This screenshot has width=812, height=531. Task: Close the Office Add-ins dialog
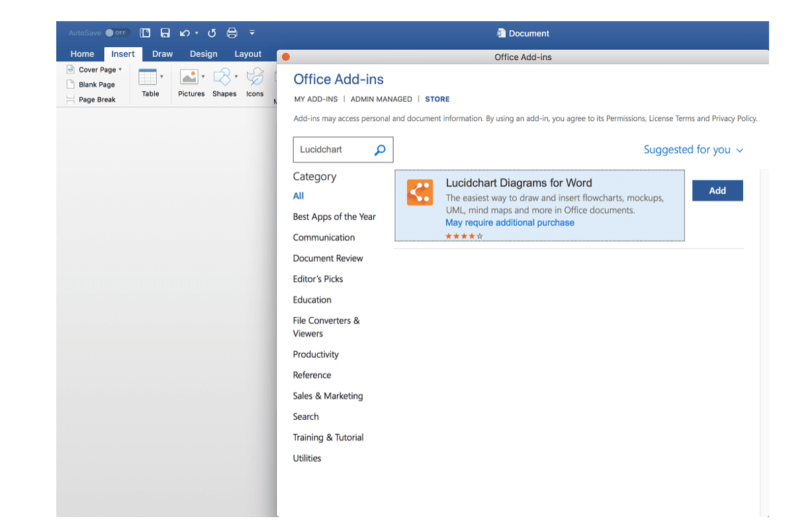tap(286, 57)
